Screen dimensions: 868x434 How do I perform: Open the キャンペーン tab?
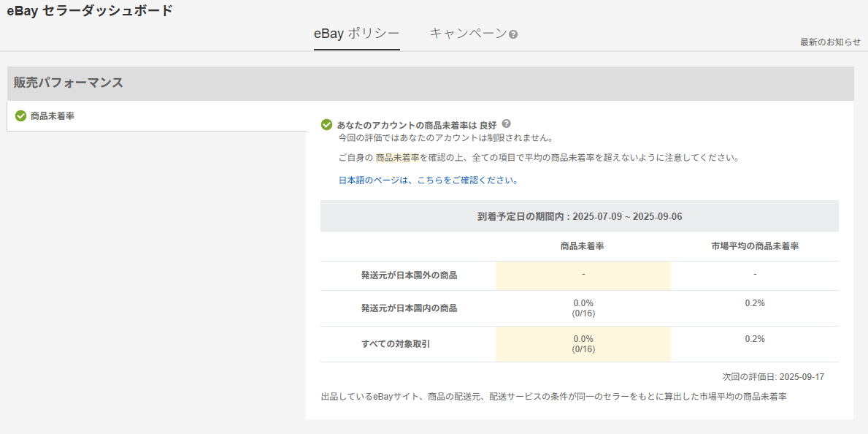tap(467, 34)
